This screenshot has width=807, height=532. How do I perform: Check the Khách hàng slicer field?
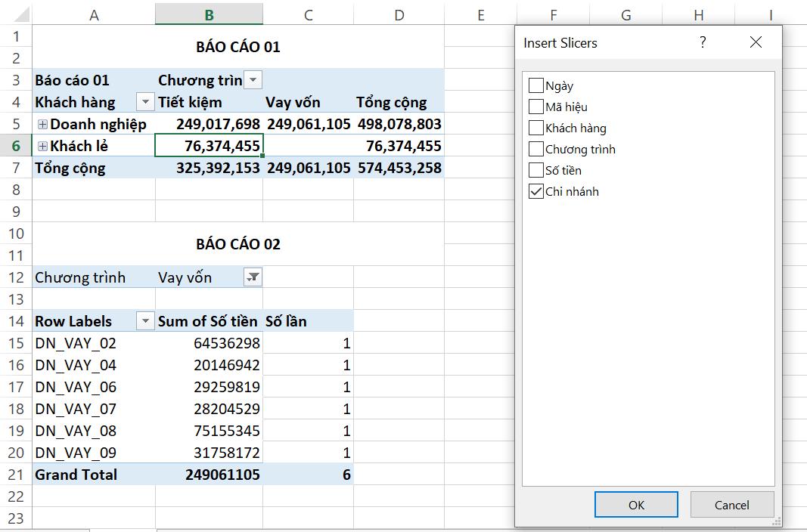coord(536,128)
